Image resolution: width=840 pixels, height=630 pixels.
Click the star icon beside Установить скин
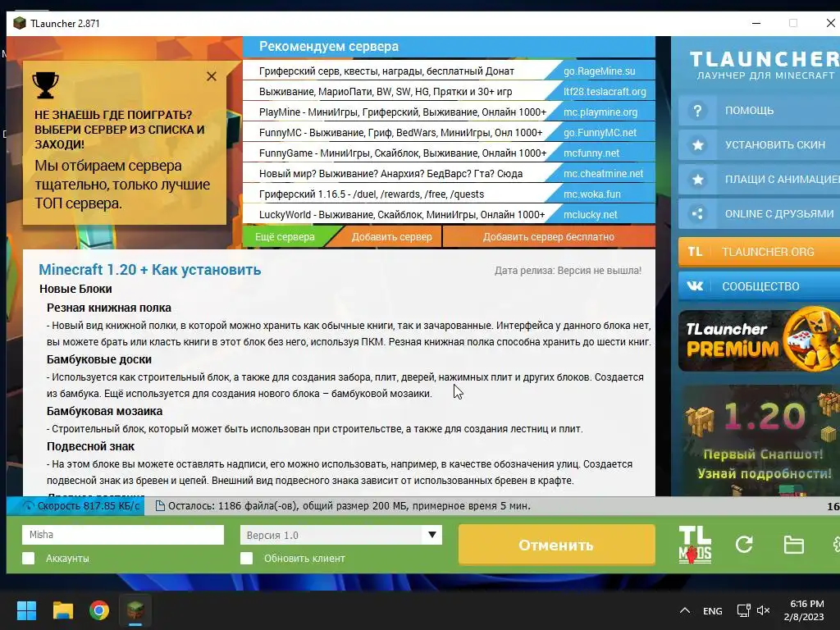(x=697, y=145)
